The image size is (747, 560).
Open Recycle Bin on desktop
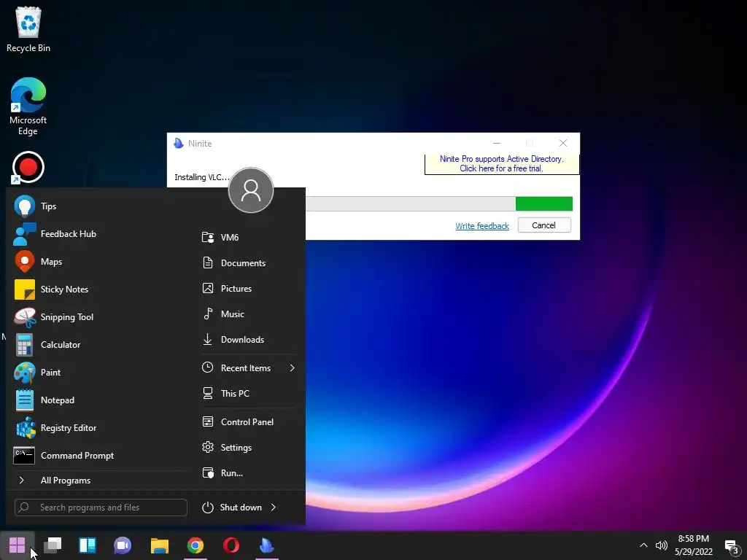(x=28, y=29)
